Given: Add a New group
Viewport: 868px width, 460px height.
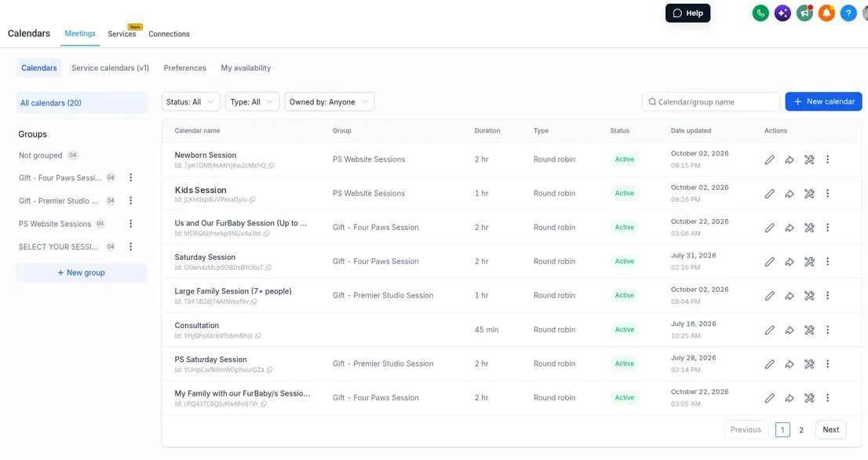Looking at the screenshot, I should (x=82, y=273).
